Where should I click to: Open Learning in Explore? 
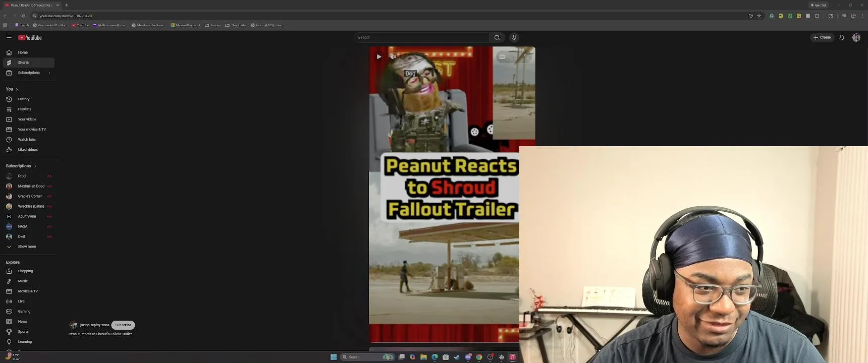pos(29,342)
